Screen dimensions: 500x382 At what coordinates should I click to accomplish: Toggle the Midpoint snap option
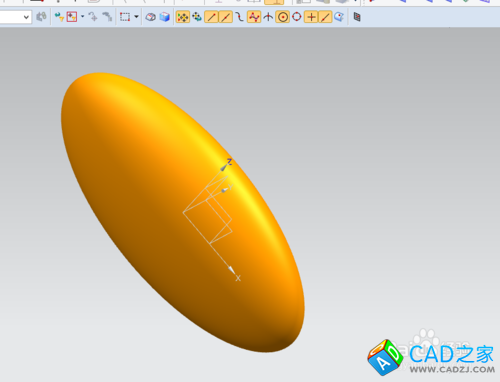coord(226,17)
